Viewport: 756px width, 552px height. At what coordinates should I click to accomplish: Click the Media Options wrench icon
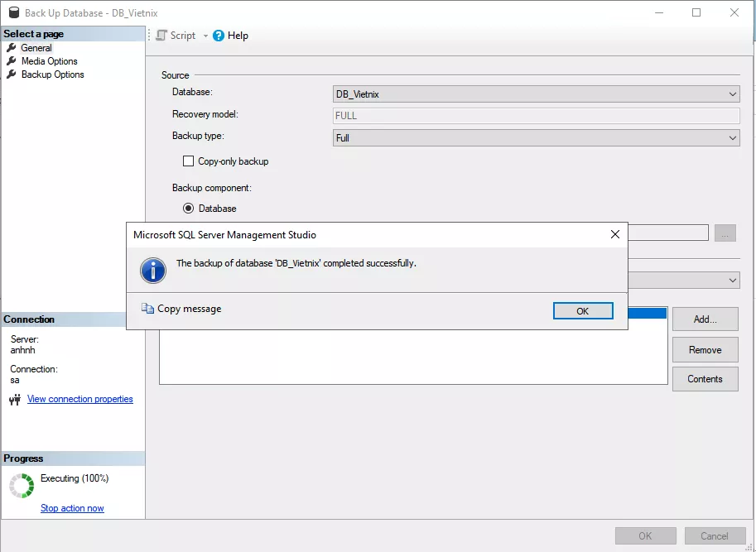point(12,61)
